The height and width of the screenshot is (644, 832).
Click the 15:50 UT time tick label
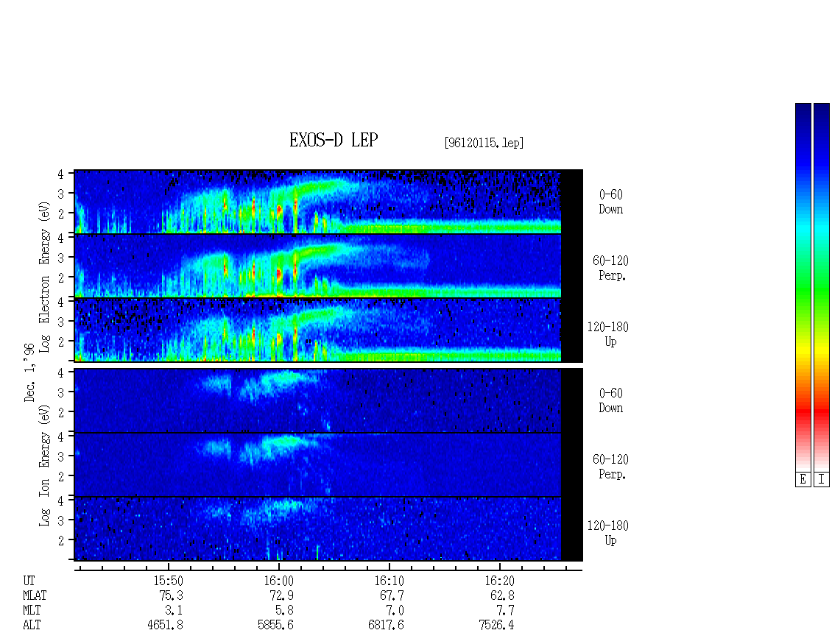(x=168, y=581)
